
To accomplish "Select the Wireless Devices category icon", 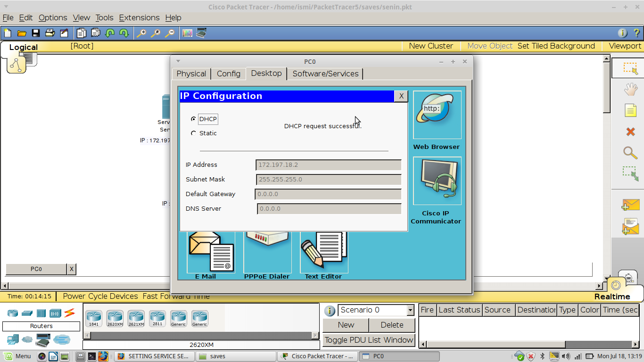I will [55, 313].
